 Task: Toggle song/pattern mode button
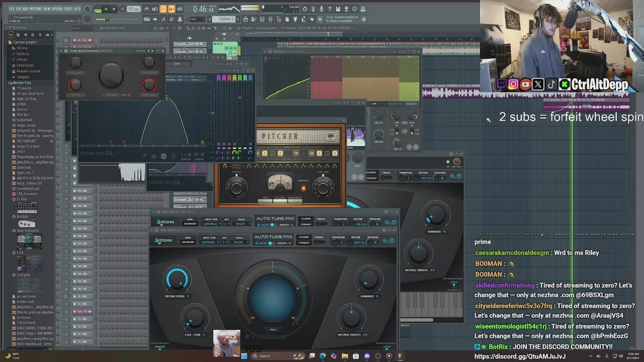98,9
